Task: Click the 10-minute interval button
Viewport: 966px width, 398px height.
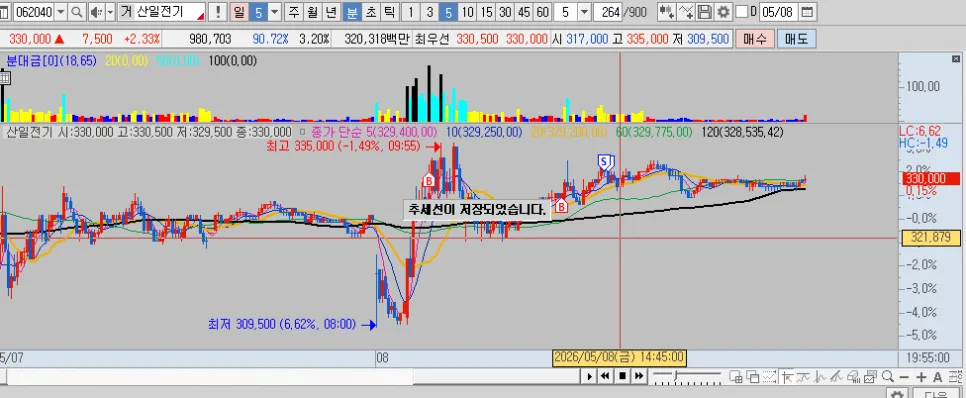Action: point(468,12)
